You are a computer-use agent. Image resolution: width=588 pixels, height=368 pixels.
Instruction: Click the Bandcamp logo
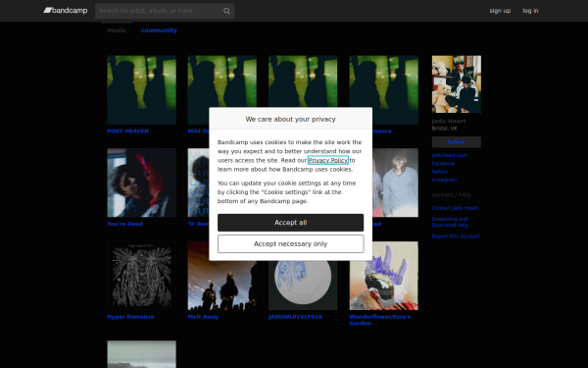pos(66,11)
